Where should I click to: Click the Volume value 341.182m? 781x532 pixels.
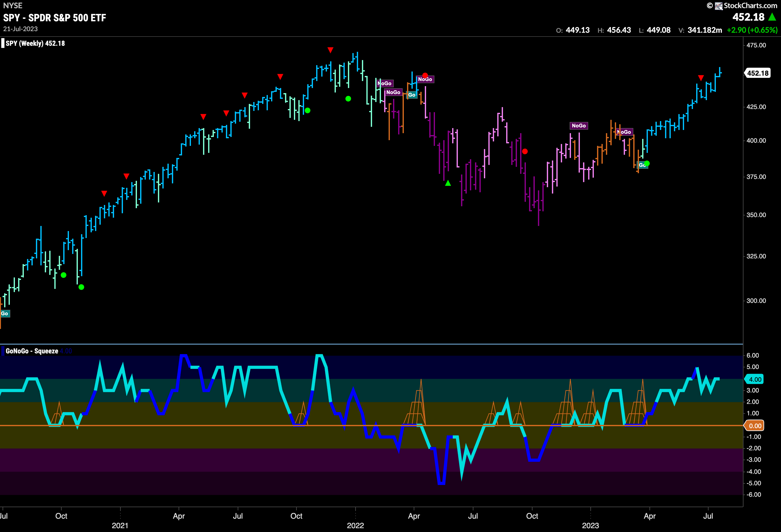point(705,30)
